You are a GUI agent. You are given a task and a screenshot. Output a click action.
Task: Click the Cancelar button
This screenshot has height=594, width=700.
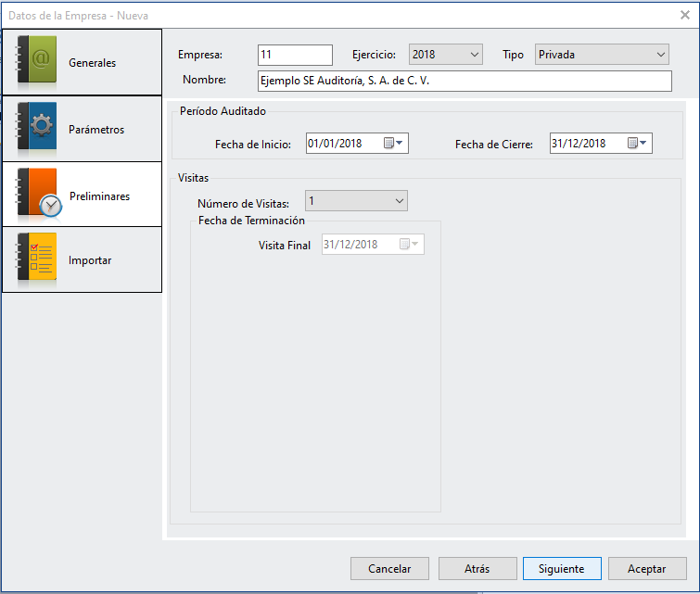click(389, 568)
